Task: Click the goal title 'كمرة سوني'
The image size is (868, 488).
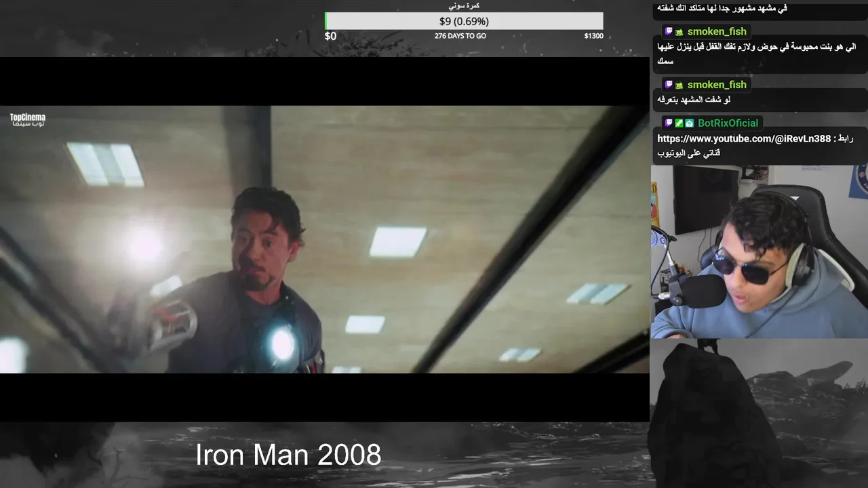Action: tap(465, 6)
